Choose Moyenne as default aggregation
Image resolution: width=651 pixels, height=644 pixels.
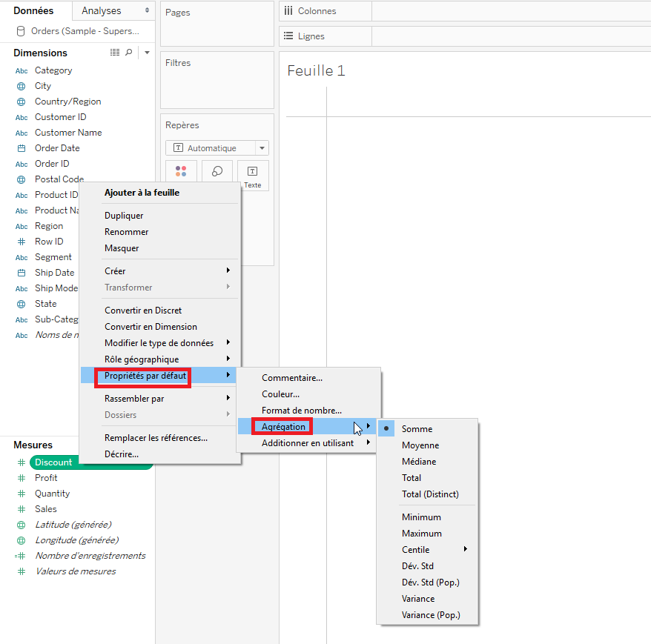420,445
